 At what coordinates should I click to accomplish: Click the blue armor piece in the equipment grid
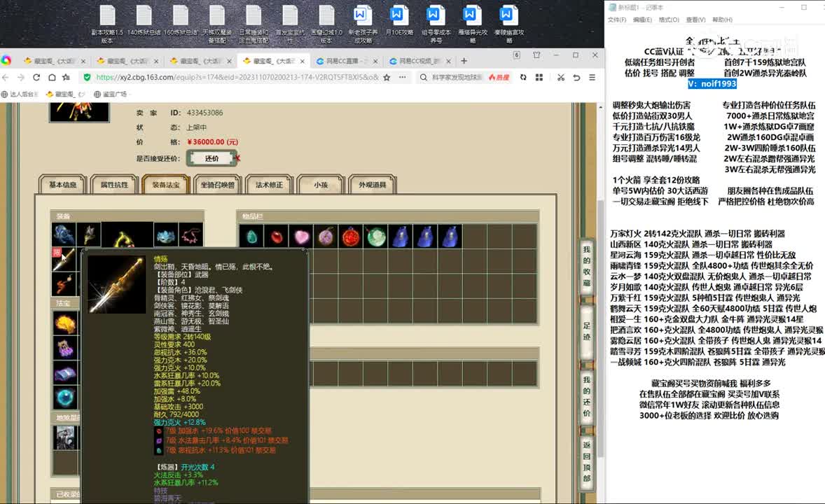coord(63,234)
